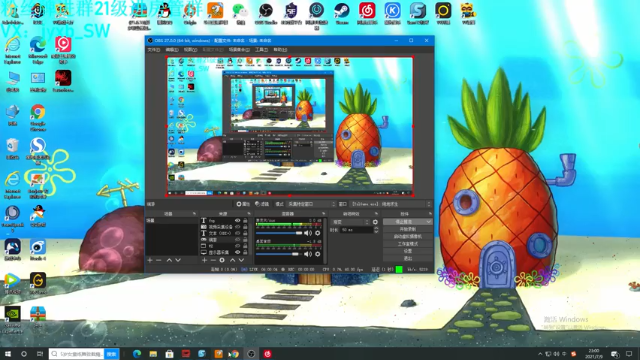
Task: Add a new source with the plus button
Action: (x=204, y=260)
